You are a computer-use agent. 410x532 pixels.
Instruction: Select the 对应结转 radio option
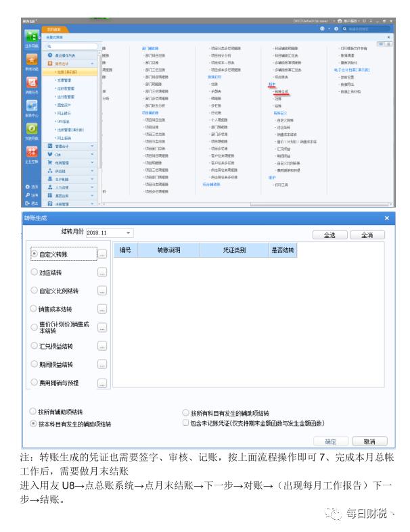point(34,272)
